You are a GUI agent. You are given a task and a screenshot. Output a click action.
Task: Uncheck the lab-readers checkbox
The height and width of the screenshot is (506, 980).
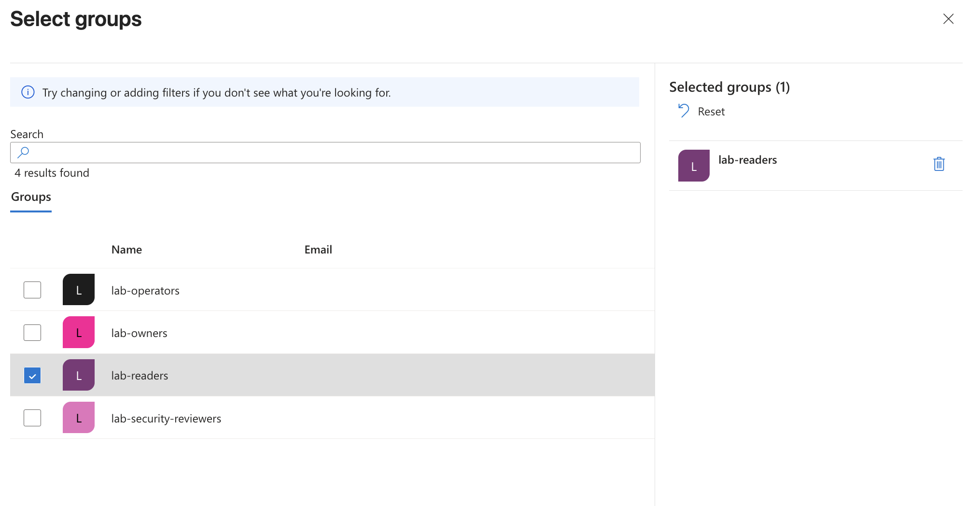(32, 375)
